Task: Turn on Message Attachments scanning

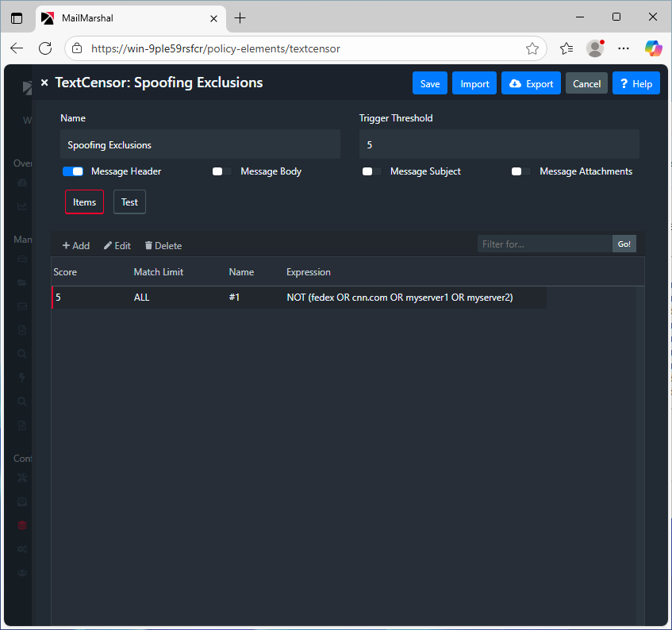Action: 521,171
